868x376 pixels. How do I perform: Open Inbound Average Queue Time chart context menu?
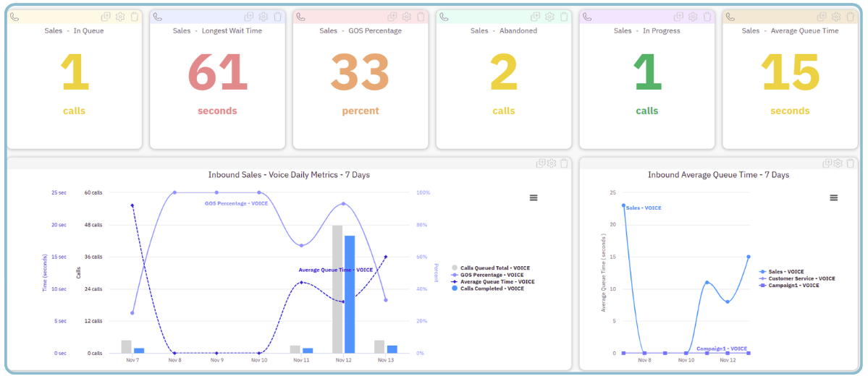(833, 197)
